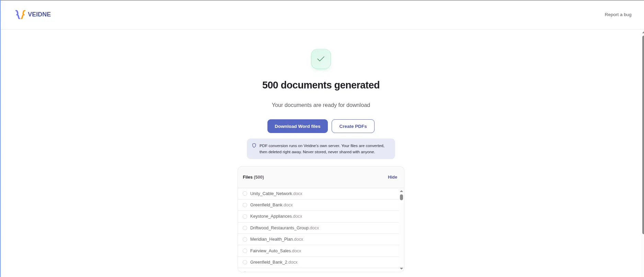644x277 pixels.
Task: Select radio for Greenfield_Bank.docx
Action: 245,205
